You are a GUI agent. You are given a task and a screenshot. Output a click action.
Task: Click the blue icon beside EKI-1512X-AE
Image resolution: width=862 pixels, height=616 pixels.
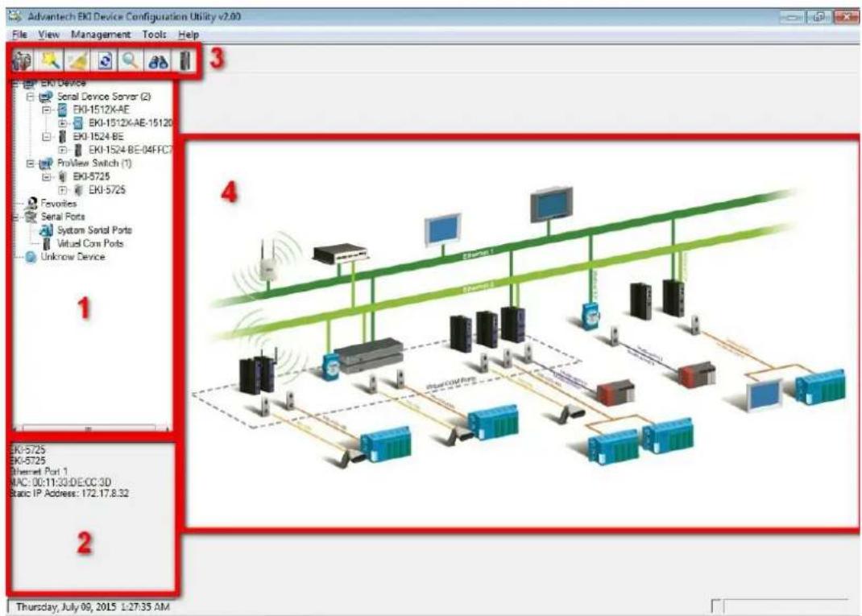(x=62, y=110)
